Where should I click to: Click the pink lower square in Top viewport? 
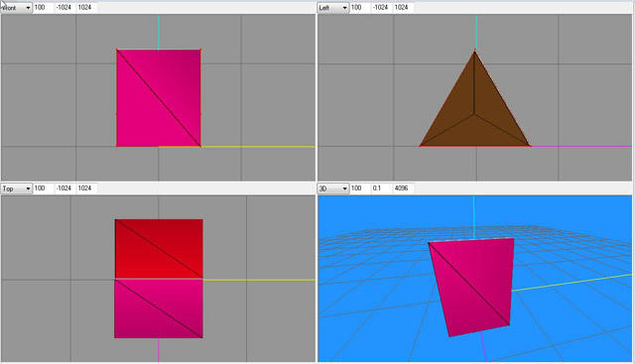(x=159, y=308)
